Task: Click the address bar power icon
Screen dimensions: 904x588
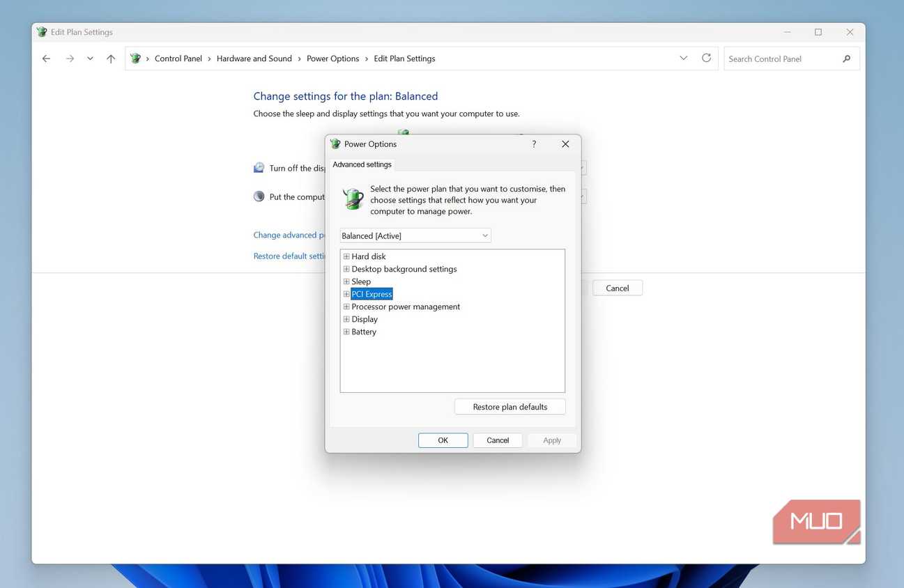Action: [135, 59]
